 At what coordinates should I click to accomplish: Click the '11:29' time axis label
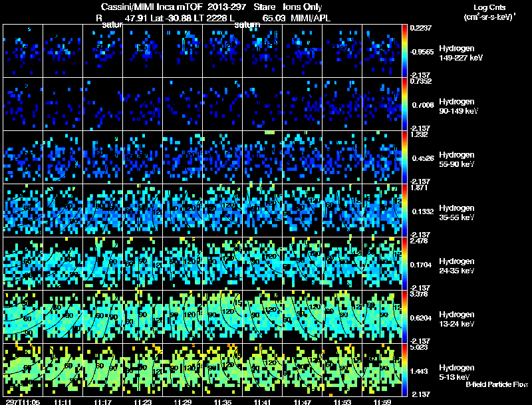click(182, 402)
